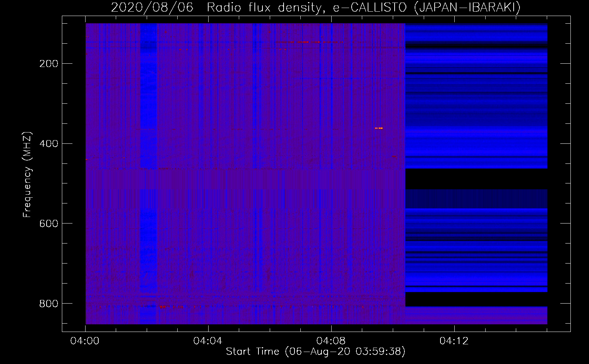
Task: Click the '200' frequency tick label
Action: [x=49, y=64]
